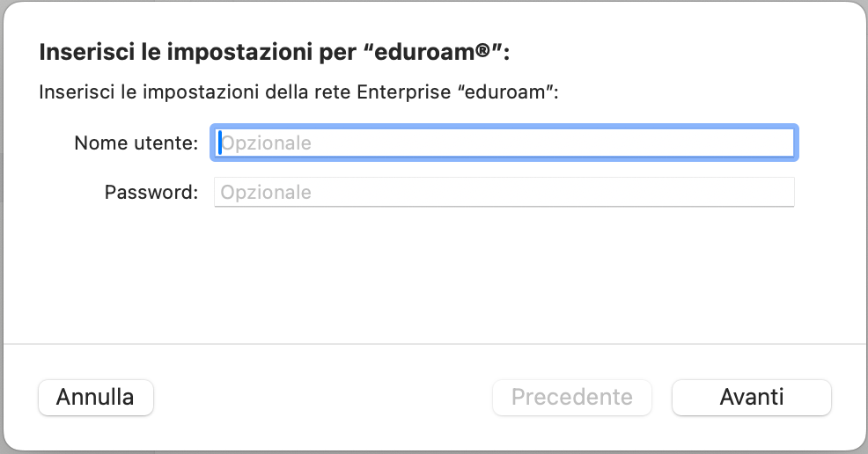Focus the Password input field

pos(504,192)
